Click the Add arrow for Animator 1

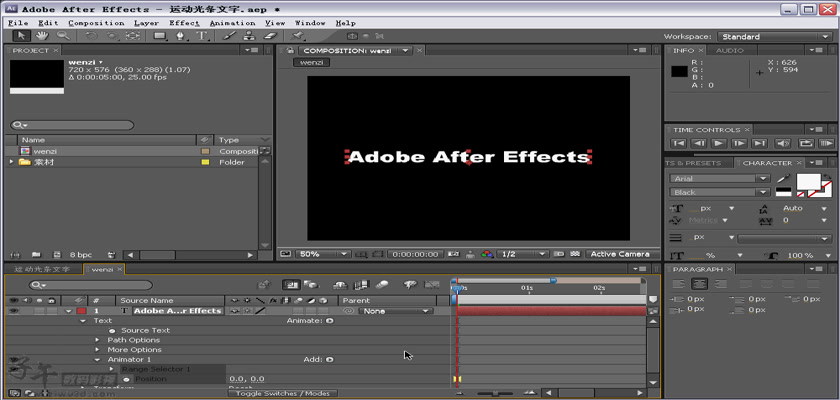[329, 359]
